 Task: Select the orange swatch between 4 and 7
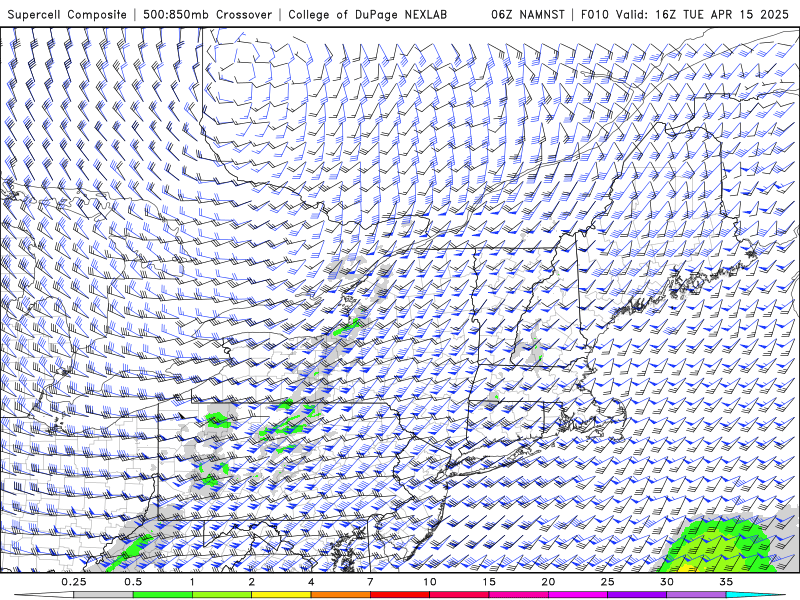pos(340,595)
